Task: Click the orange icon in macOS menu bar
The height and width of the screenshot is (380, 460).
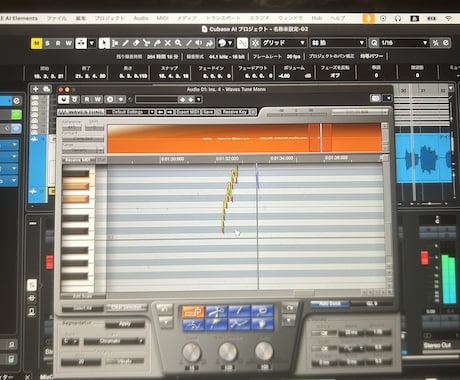Action: (368, 18)
